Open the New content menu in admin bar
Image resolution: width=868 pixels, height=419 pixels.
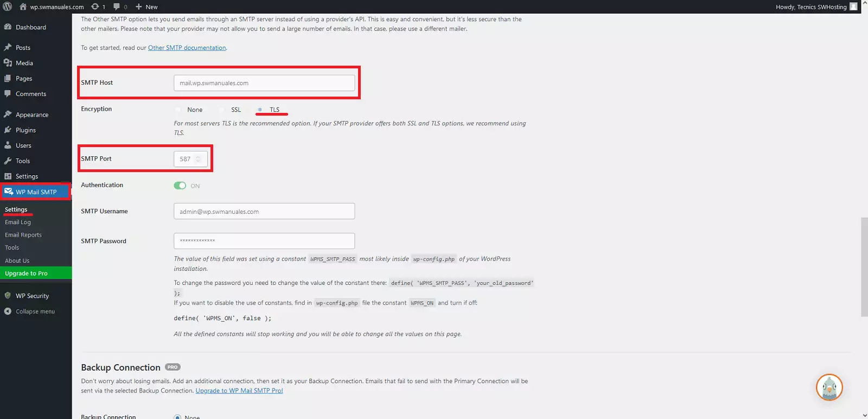tap(146, 7)
